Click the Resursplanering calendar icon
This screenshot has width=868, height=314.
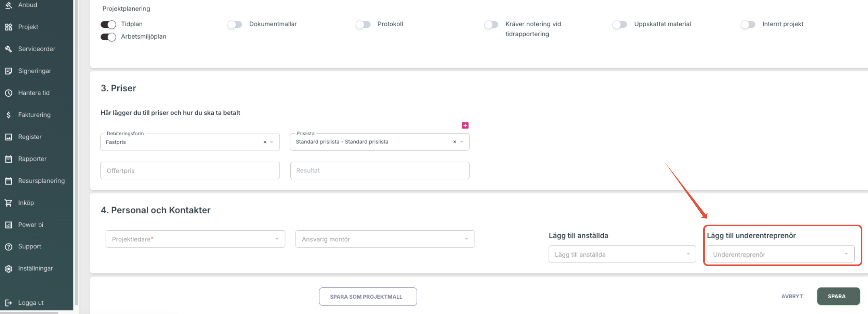click(8, 181)
